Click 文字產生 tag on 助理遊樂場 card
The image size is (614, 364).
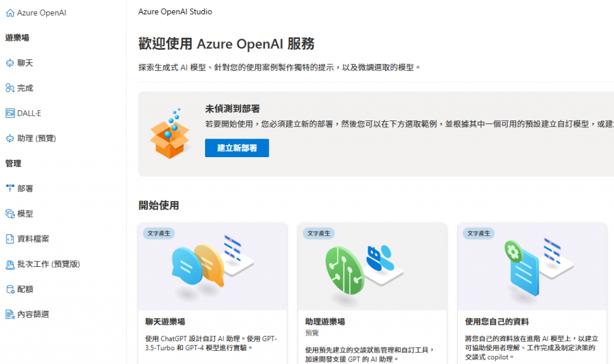[319, 233]
